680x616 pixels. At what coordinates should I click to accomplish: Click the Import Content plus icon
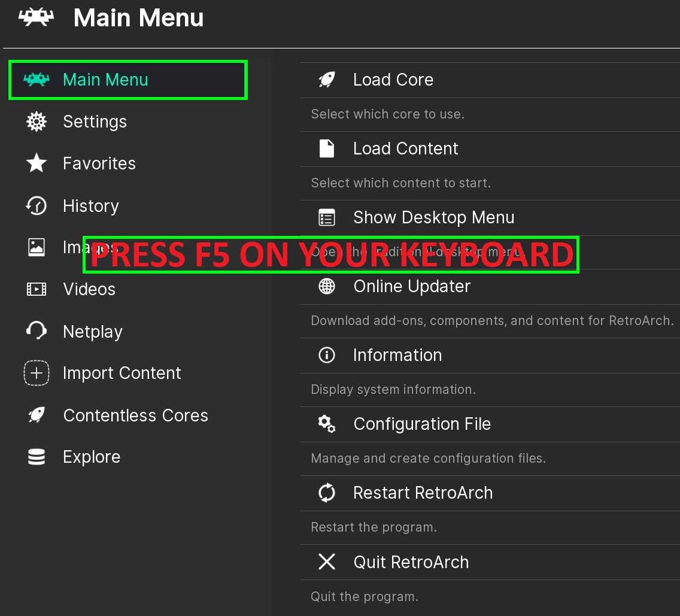37,373
